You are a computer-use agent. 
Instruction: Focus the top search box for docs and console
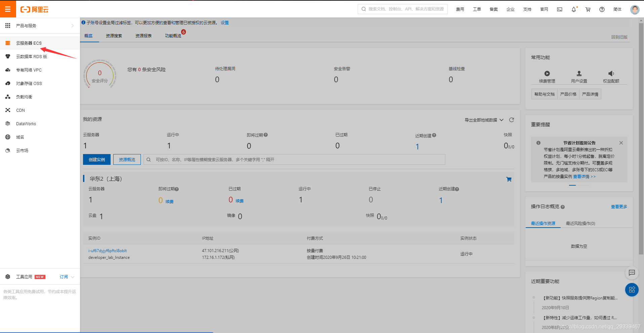click(403, 9)
